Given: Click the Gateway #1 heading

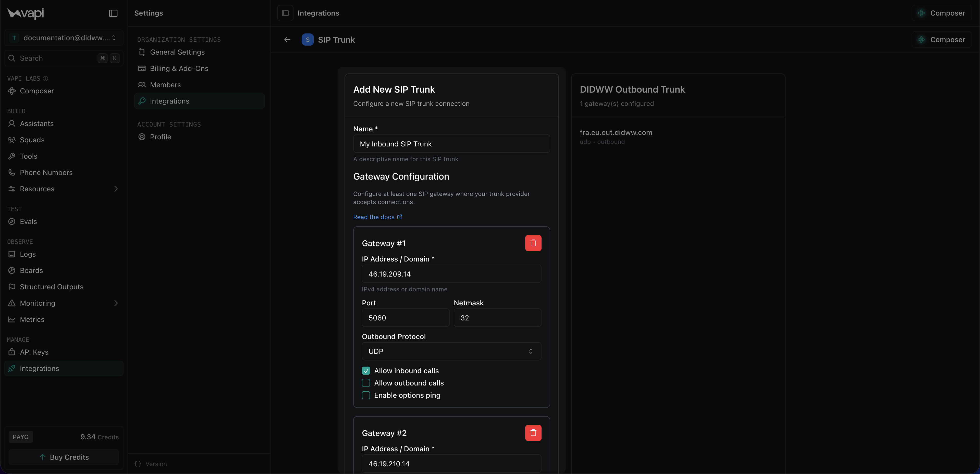Looking at the screenshot, I should (x=384, y=243).
